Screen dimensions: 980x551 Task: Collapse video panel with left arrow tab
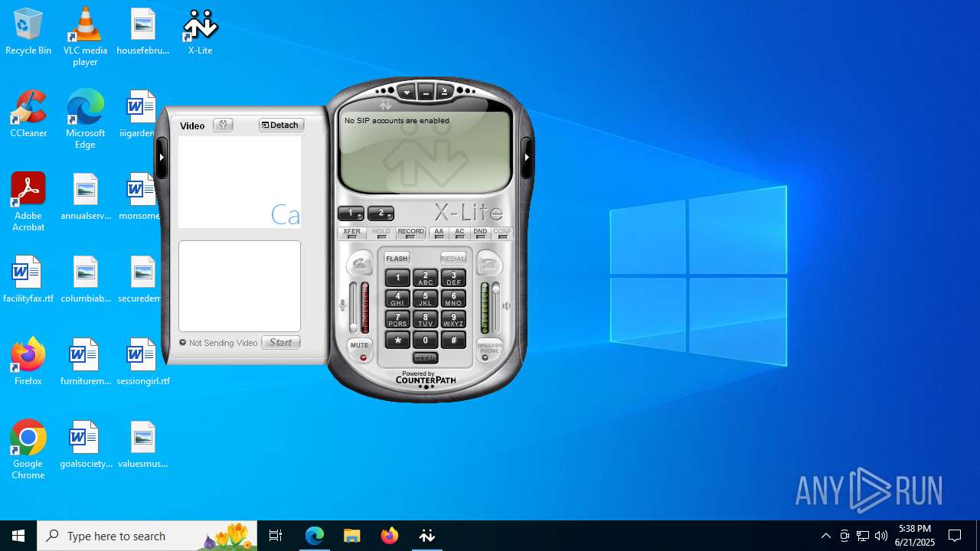(162, 157)
